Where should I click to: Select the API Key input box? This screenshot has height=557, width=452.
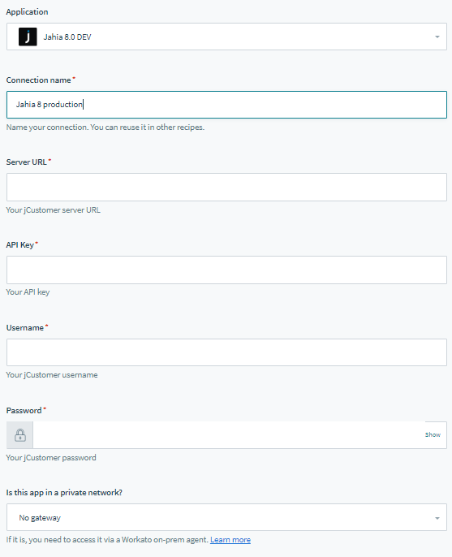[x=226, y=270]
